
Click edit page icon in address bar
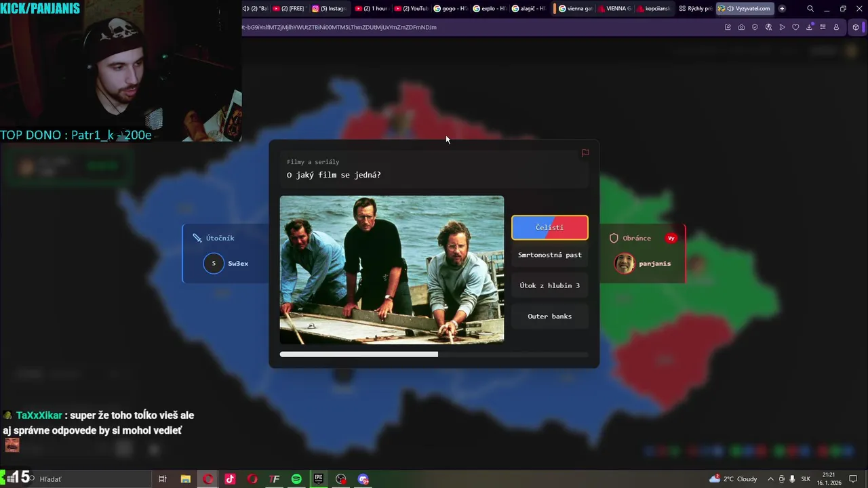pyautogui.click(x=728, y=27)
